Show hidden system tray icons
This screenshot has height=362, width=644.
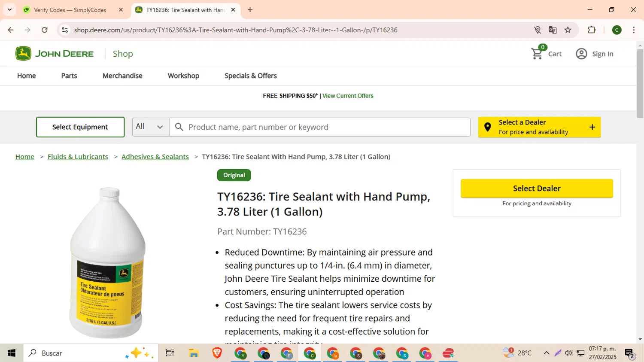(546, 353)
